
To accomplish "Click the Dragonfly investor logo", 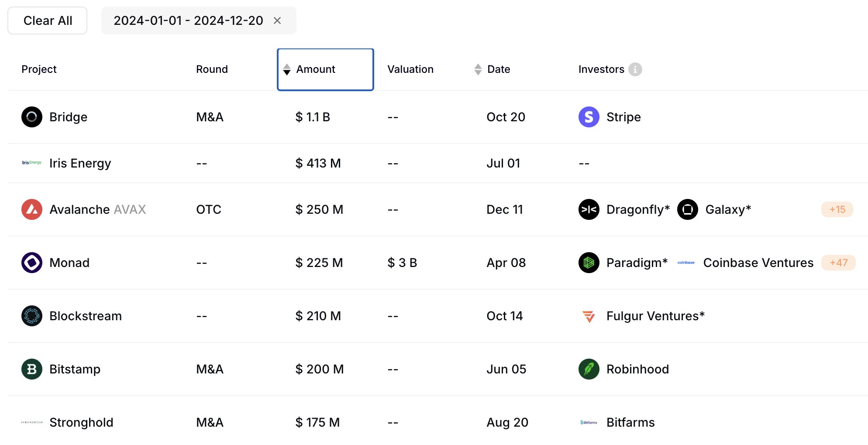I will coord(589,209).
